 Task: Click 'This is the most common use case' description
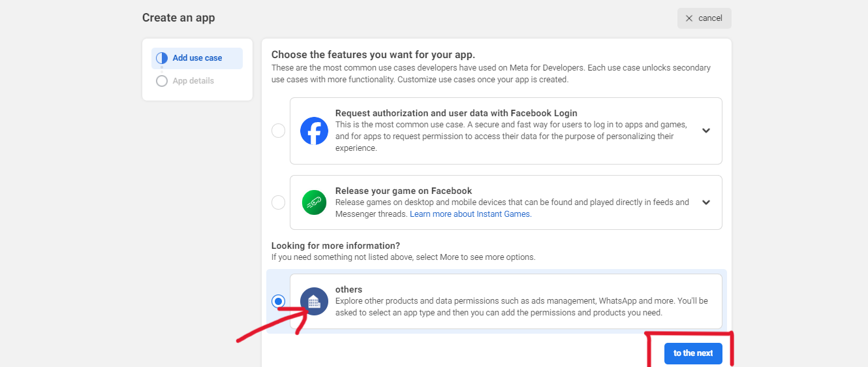click(511, 136)
